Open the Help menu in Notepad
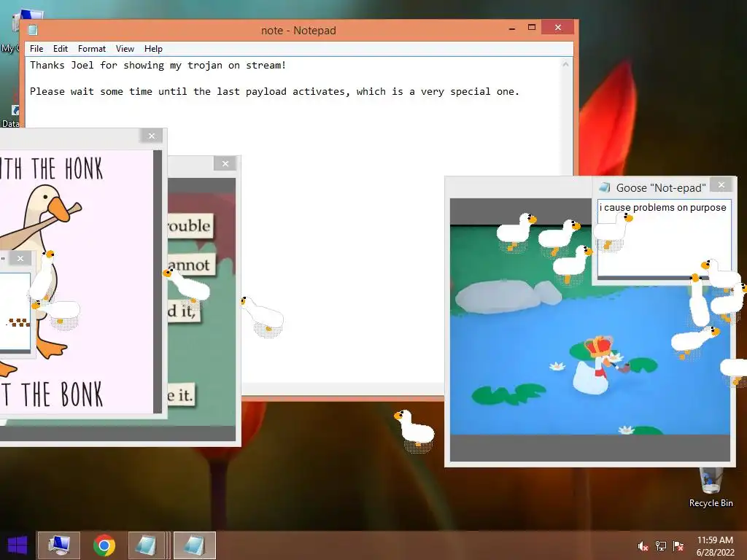Screen dimensions: 747x560 coord(153,49)
